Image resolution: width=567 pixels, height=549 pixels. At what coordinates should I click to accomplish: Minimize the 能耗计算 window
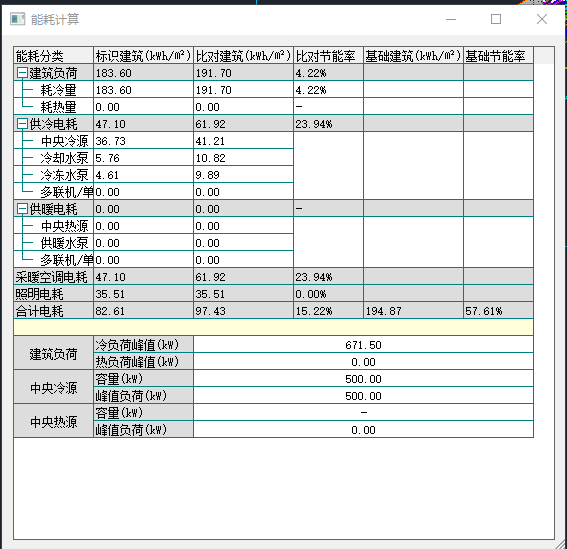(451, 19)
